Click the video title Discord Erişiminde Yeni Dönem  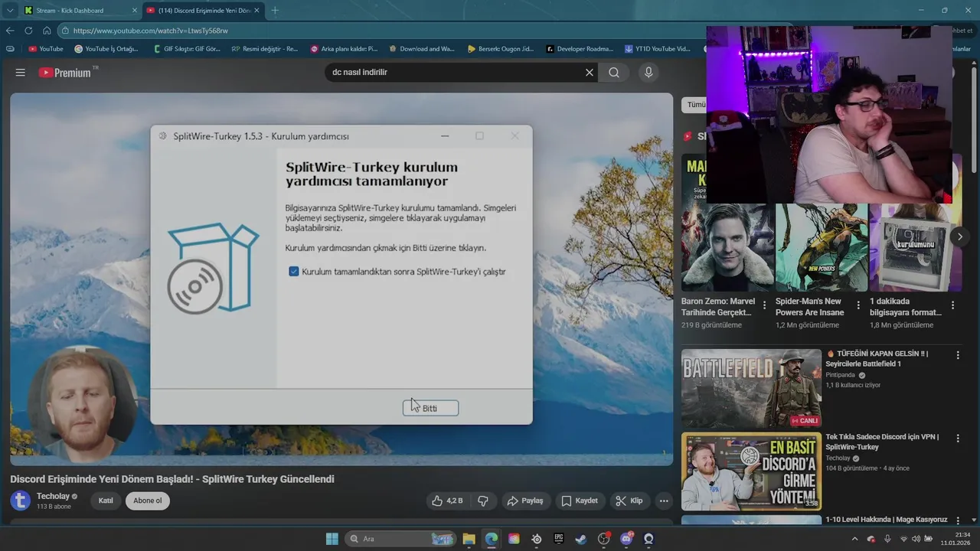[x=172, y=479]
